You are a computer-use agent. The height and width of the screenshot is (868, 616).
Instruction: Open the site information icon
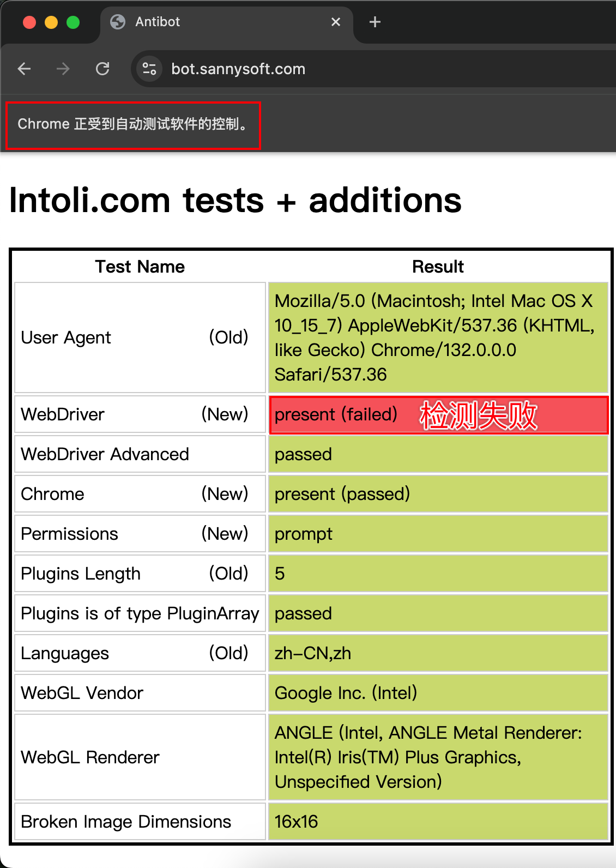click(x=149, y=69)
